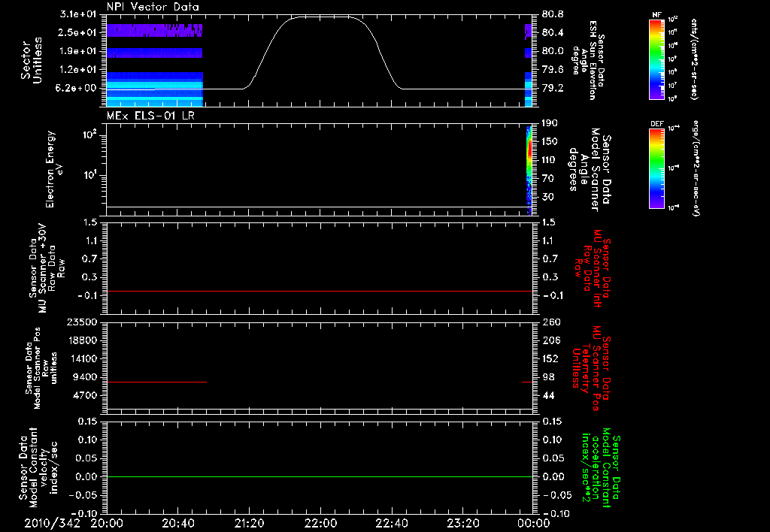This screenshot has height=532, width=770.
Task: Click the 150 scanner angle tick
Action: [x=550, y=142]
